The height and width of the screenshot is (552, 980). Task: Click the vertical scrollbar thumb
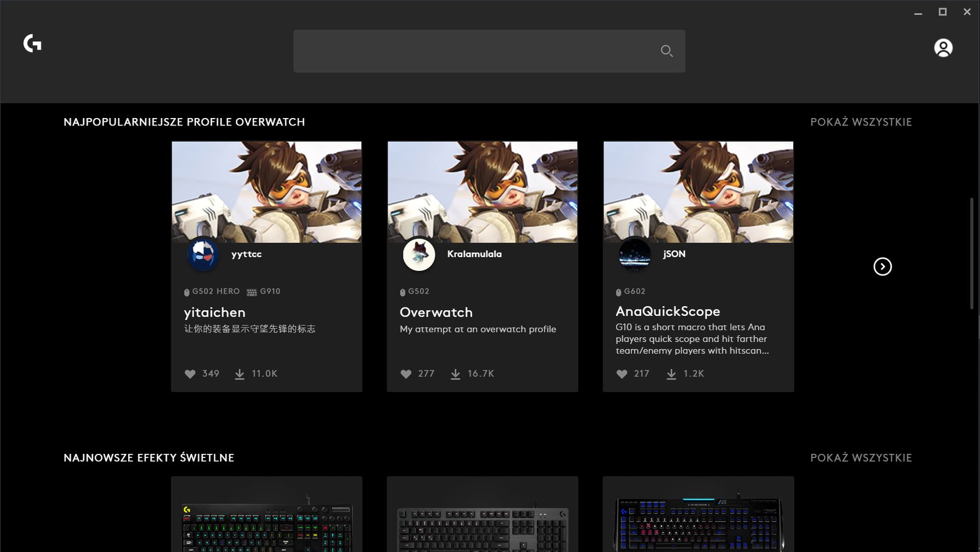[x=971, y=254]
